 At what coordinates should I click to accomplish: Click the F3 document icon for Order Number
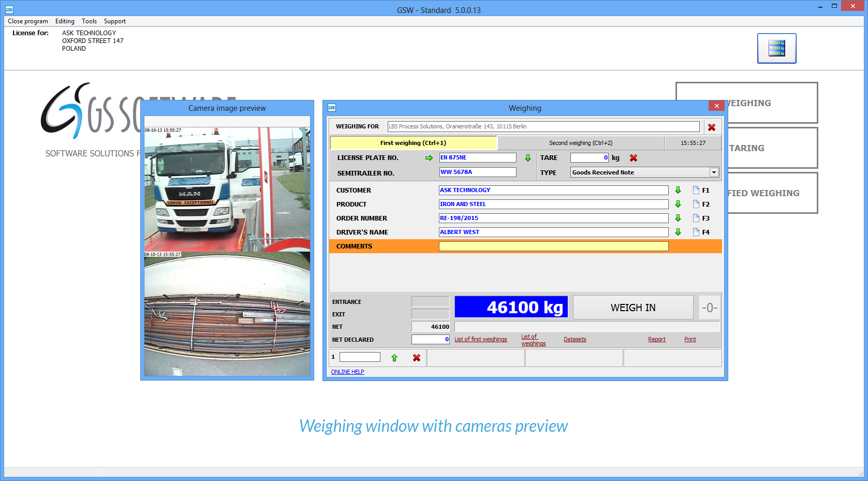(696, 218)
